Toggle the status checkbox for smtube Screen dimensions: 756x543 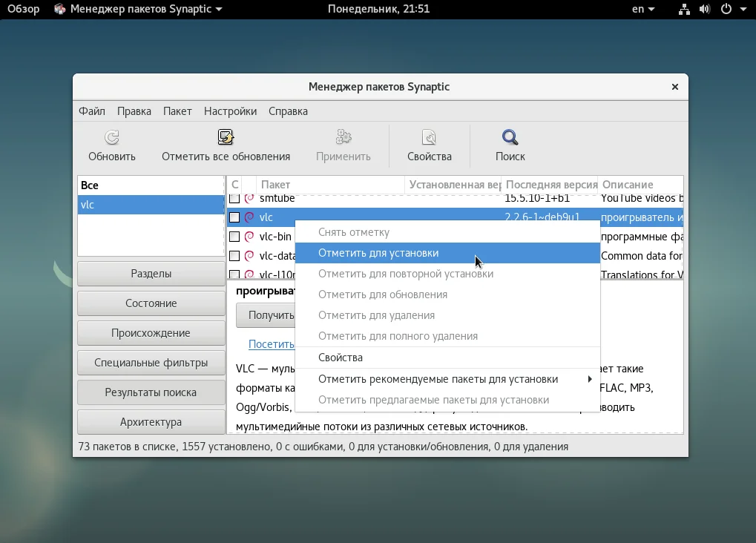pyautogui.click(x=234, y=198)
